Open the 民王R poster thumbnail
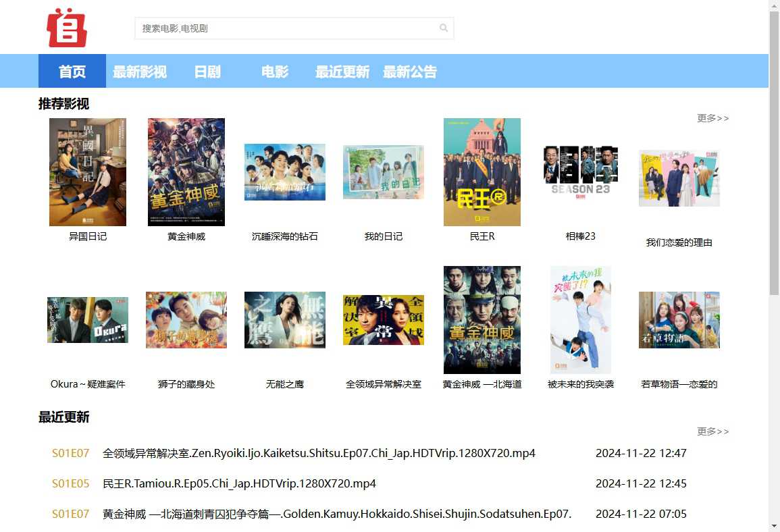The height and width of the screenshot is (532, 780). point(482,172)
